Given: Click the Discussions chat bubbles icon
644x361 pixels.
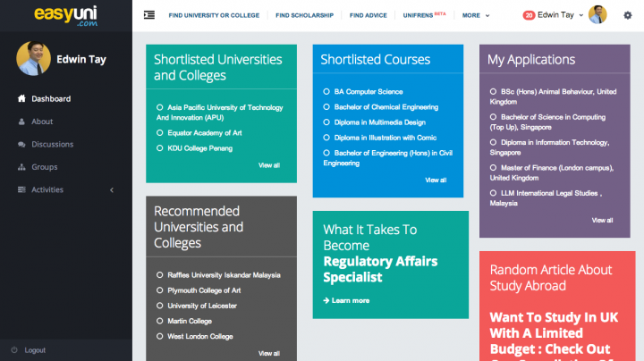Looking at the screenshot, I should coord(21,145).
